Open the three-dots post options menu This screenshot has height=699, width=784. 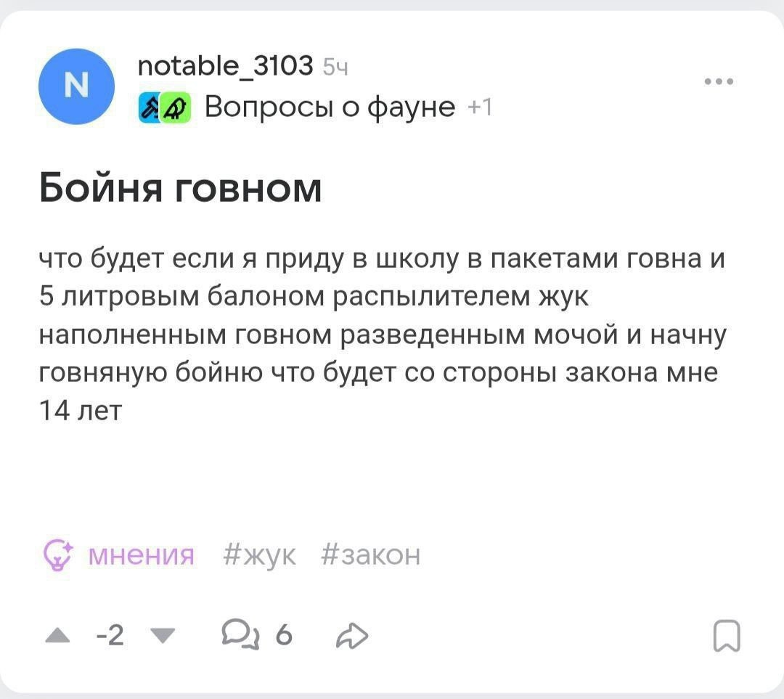[x=720, y=81]
